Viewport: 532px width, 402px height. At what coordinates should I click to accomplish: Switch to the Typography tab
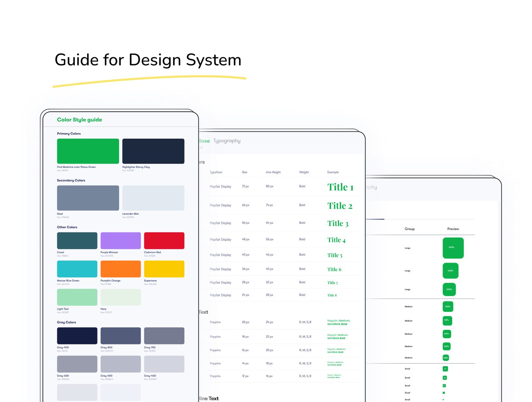click(x=227, y=141)
